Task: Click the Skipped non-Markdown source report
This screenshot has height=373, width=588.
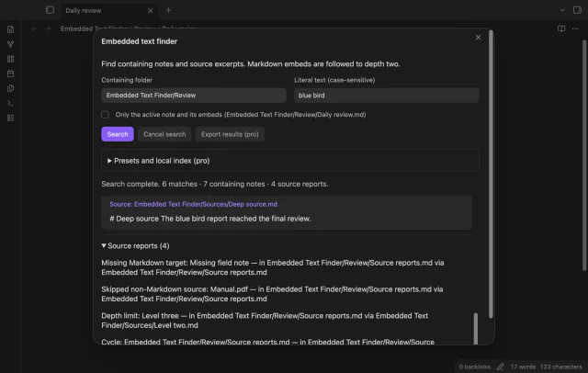Action: click(272, 294)
